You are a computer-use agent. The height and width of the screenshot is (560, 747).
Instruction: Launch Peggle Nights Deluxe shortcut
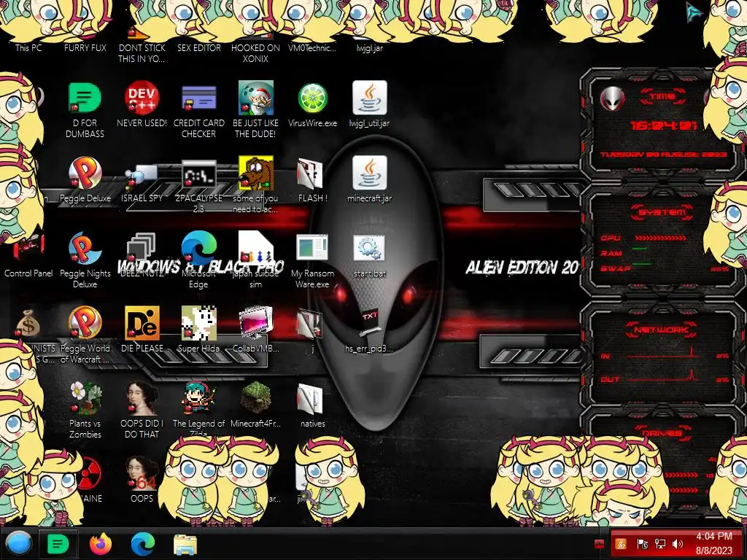85,249
